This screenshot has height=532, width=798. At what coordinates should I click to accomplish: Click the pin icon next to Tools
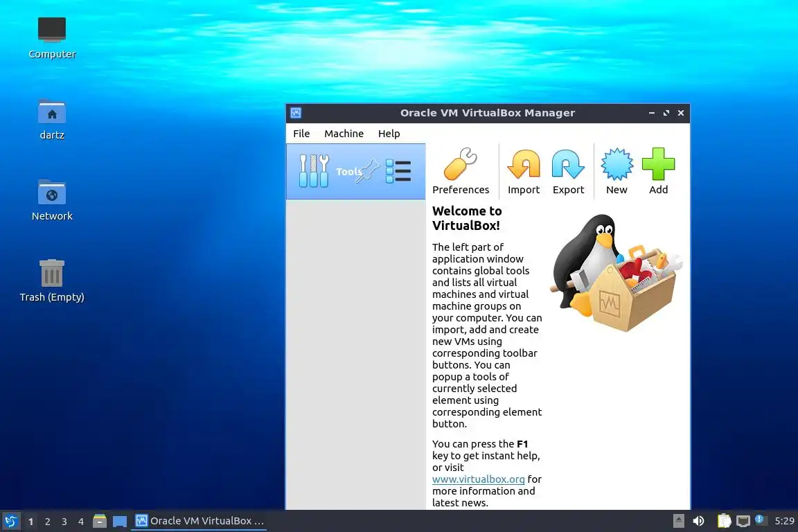coord(369,170)
